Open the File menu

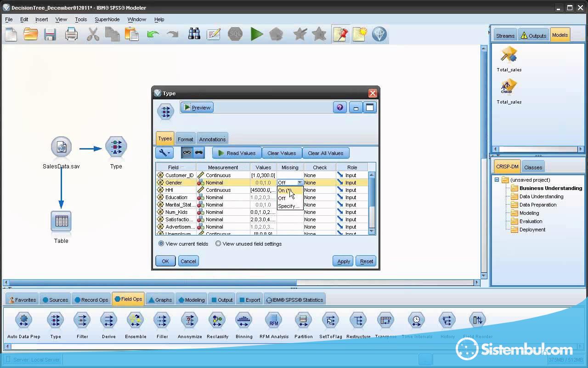coord(9,19)
